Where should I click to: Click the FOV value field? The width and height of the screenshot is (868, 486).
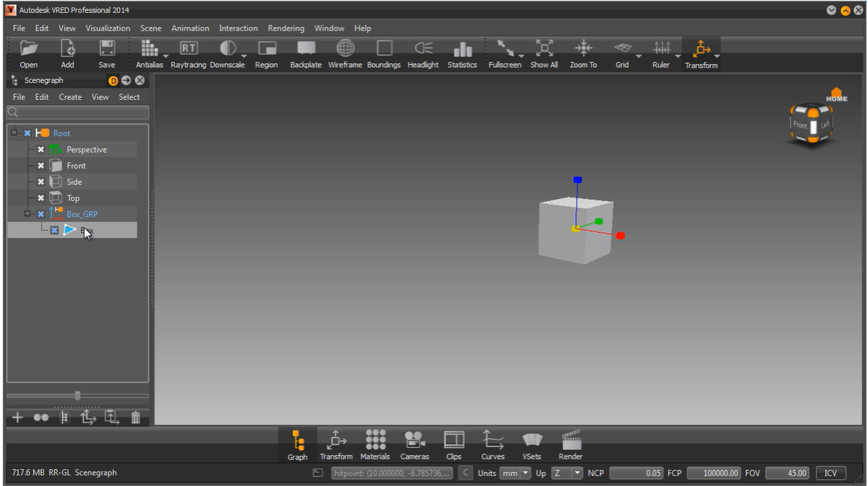point(787,473)
